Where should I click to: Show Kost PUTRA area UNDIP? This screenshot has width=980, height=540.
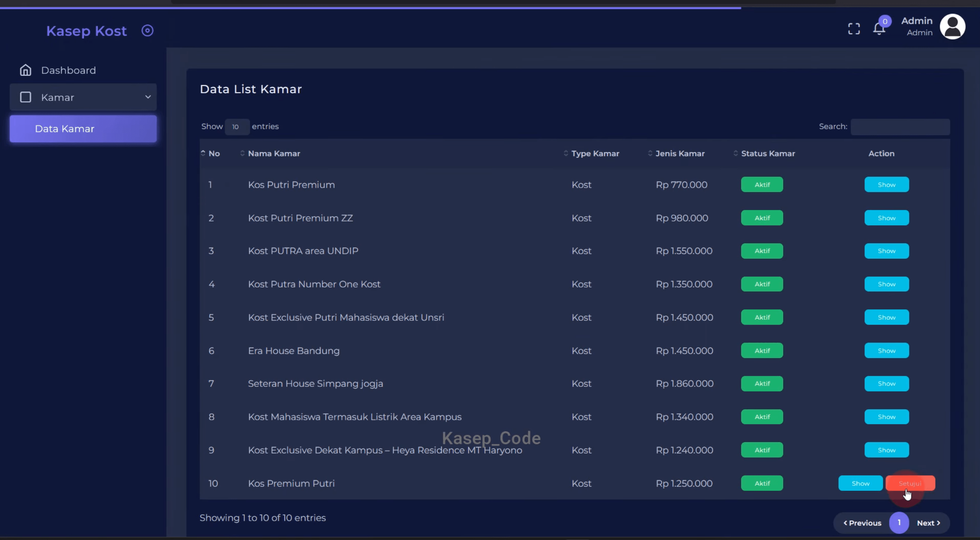[886, 251]
